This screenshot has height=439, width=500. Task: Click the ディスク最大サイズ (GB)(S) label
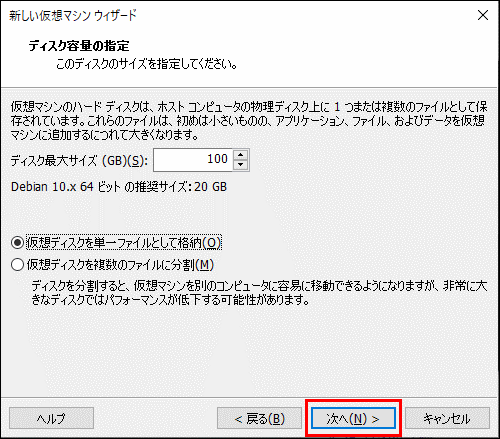[79, 161]
